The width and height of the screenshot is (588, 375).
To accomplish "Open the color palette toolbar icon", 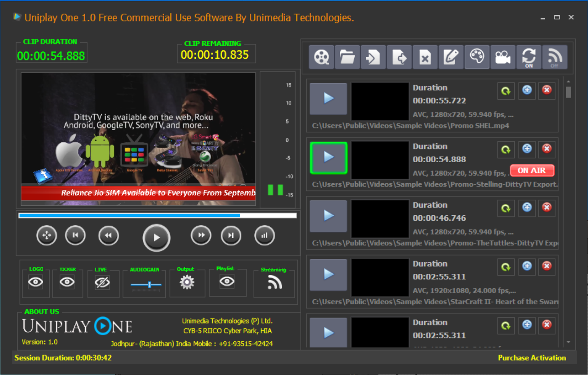I will [477, 57].
